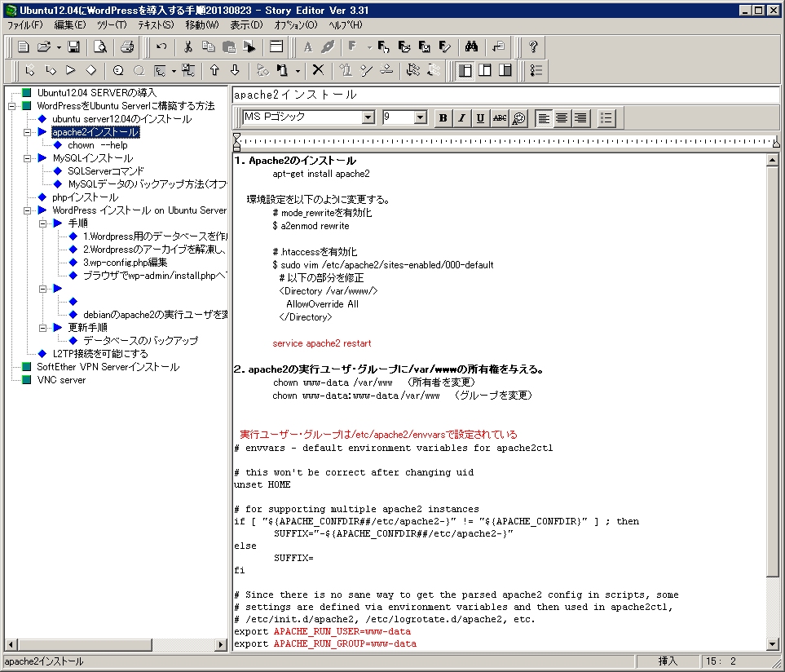
Task: Toggle underline formatting button
Action: click(x=480, y=118)
